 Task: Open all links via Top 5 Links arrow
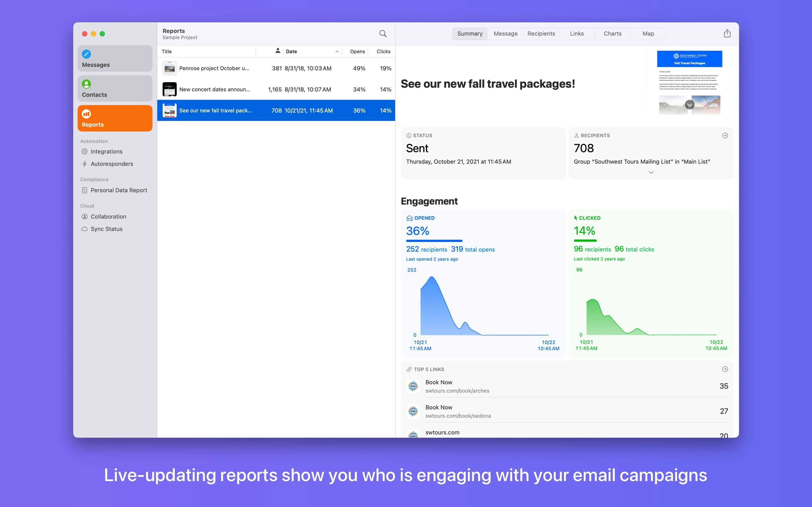[725, 369]
